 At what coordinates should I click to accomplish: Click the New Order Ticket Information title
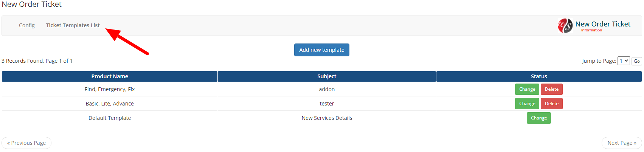coord(603,26)
